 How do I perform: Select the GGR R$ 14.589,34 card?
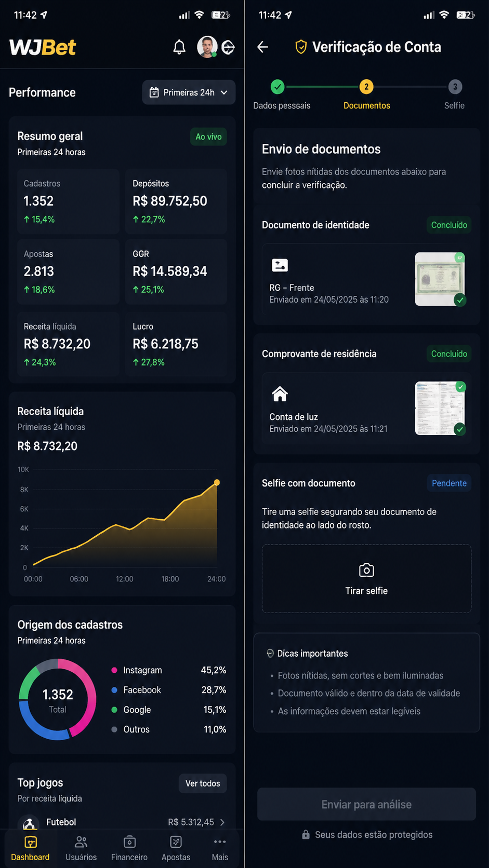[x=176, y=272]
